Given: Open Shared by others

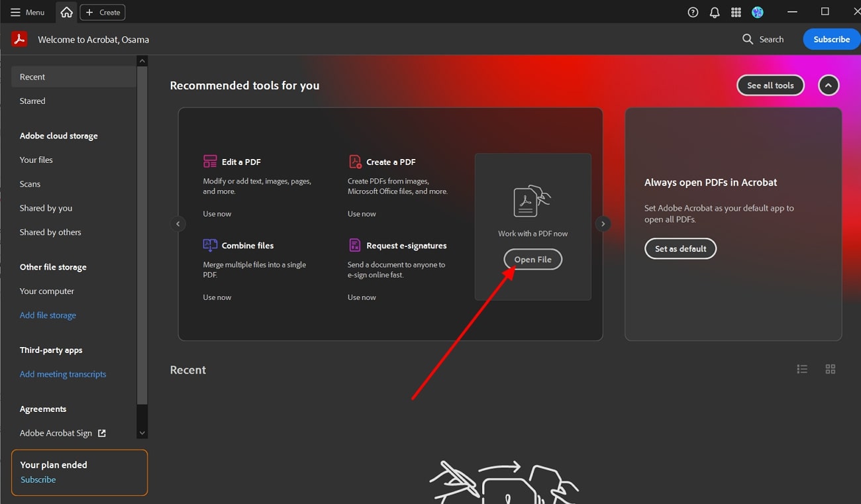Looking at the screenshot, I should click(x=50, y=232).
